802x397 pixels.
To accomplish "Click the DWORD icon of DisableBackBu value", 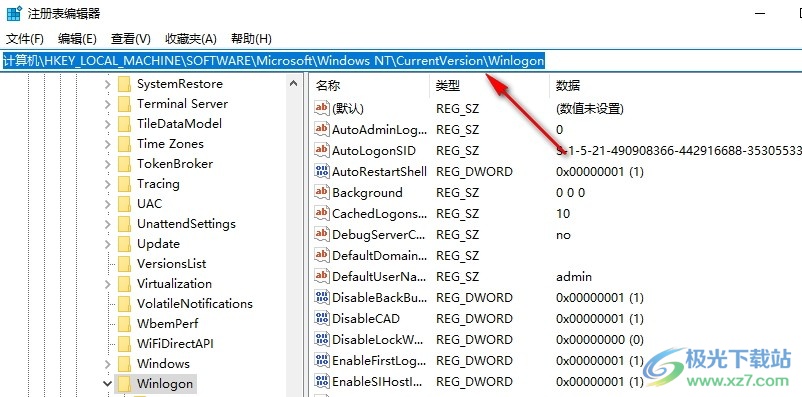I will [321, 296].
